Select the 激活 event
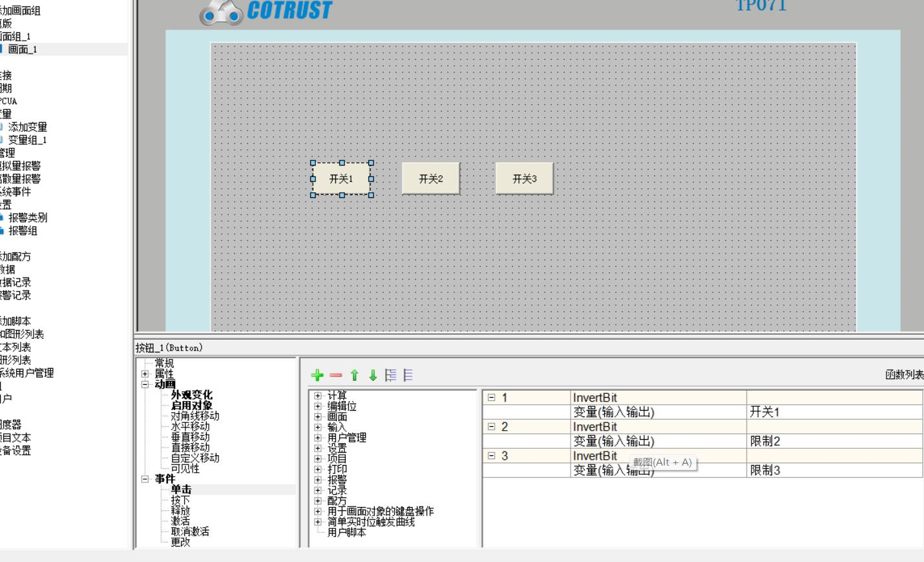924x562 pixels. (x=180, y=521)
